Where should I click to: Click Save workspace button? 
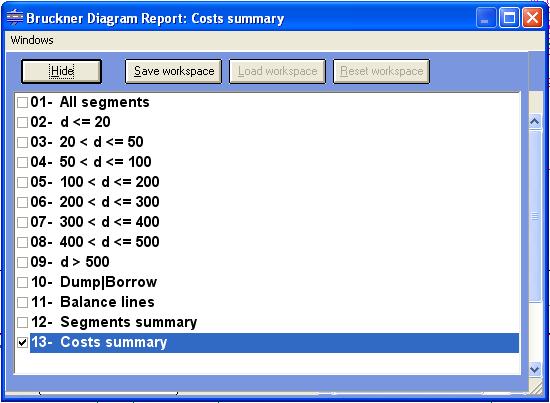174,71
